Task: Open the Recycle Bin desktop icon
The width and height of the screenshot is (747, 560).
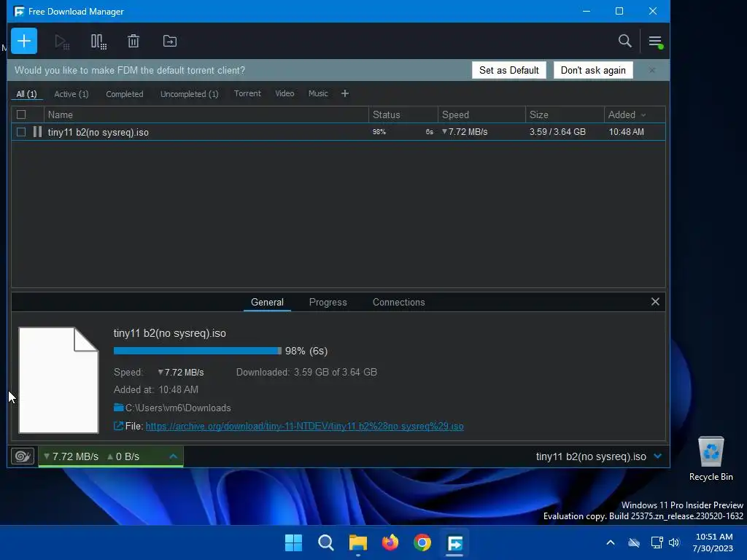Action: coord(711,459)
